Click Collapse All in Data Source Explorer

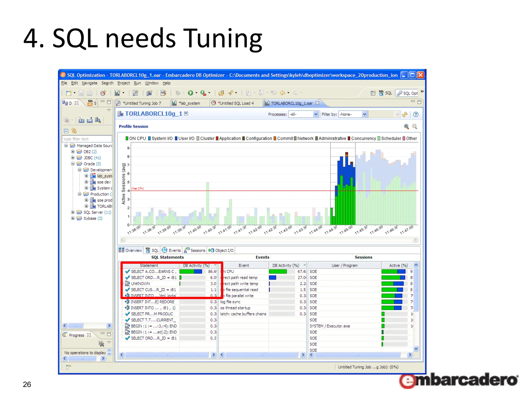(x=66, y=131)
